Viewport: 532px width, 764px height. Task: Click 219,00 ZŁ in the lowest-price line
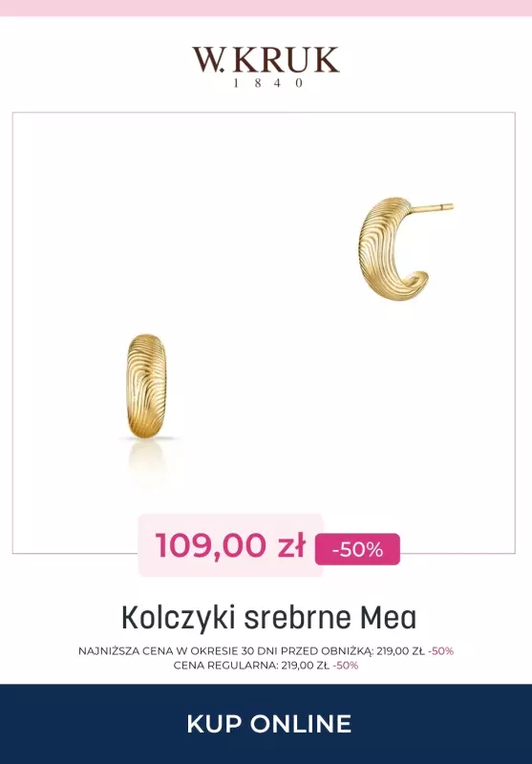coord(400,651)
